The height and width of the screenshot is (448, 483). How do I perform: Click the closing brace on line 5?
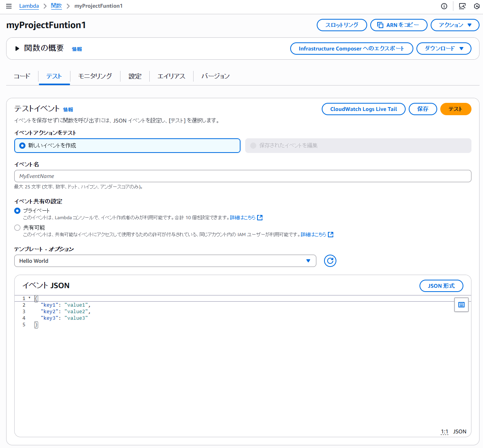pos(36,325)
